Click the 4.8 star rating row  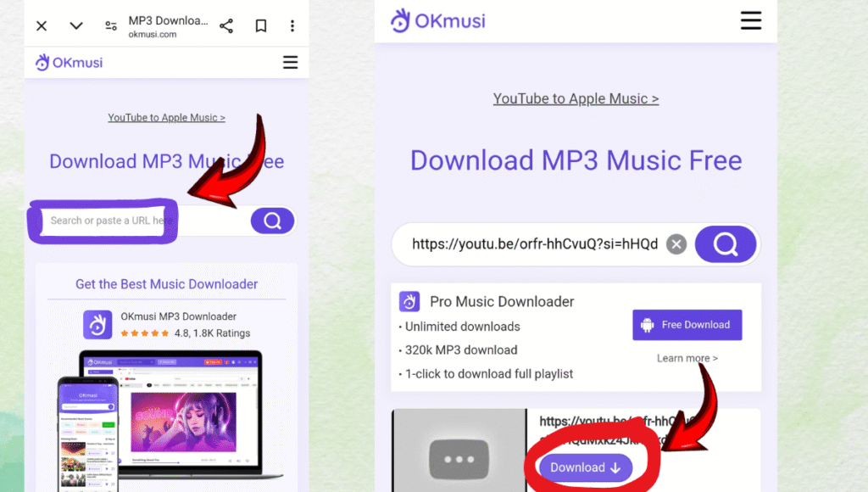click(186, 333)
